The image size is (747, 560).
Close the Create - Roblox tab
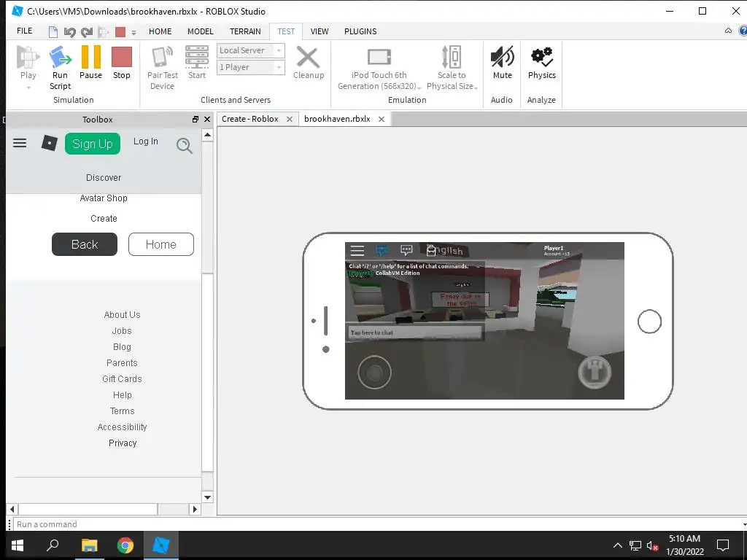[x=289, y=120]
